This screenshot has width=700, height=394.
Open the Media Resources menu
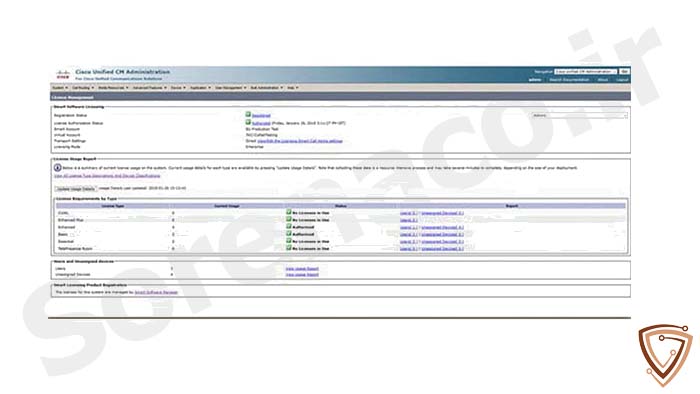[x=113, y=88]
